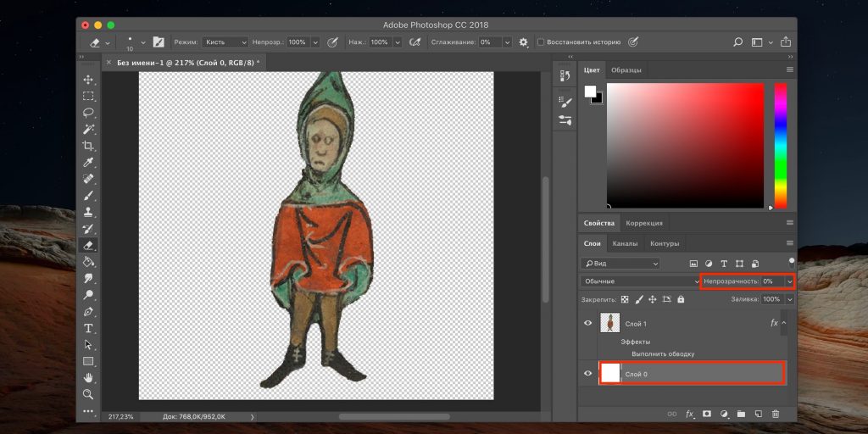Expand the layer Непрозрачность dropdown arrow
Viewport: 868px width, 434px height.
[790, 281]
